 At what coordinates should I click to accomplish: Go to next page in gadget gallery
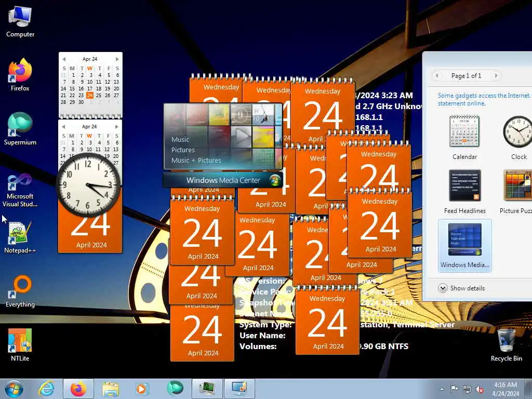[496, 76]
